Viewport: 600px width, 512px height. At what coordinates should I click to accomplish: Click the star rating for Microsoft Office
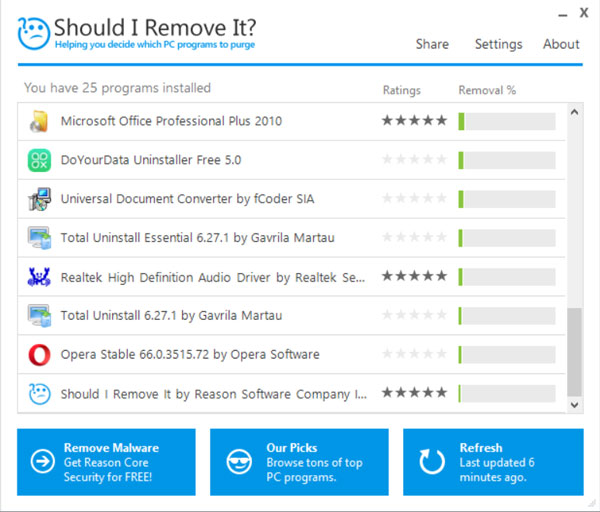pos(414,121)
